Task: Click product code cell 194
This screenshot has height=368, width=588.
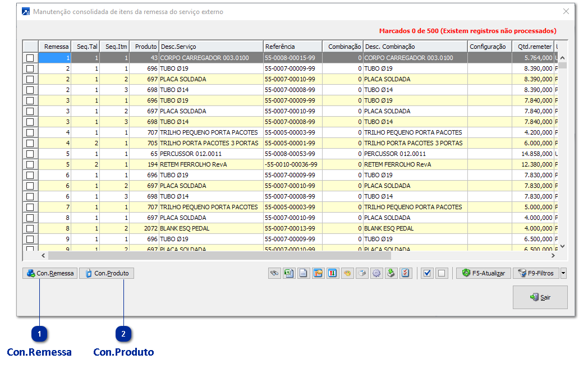Action: [144, 164]
